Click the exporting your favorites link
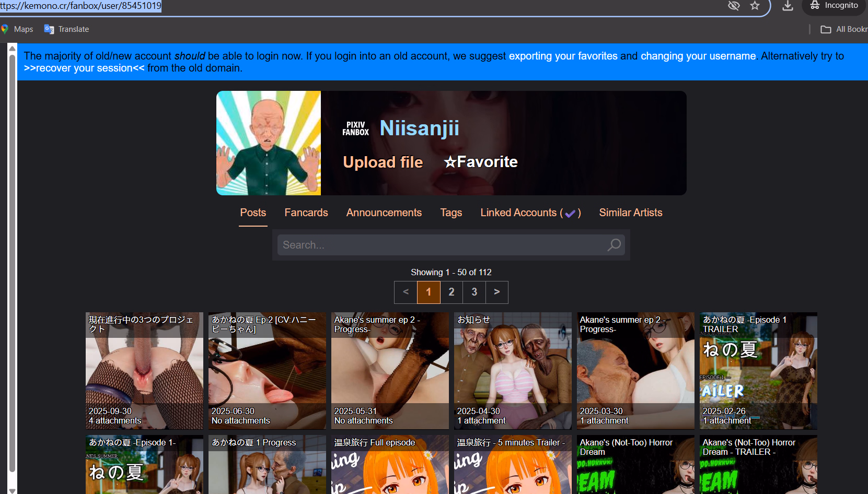 pos(563,56)
